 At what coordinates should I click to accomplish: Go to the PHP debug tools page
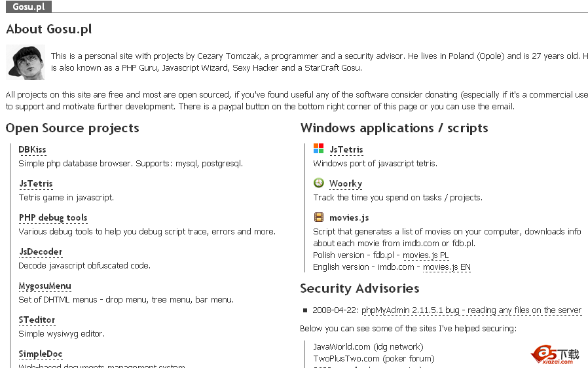(x=52, y=218)
